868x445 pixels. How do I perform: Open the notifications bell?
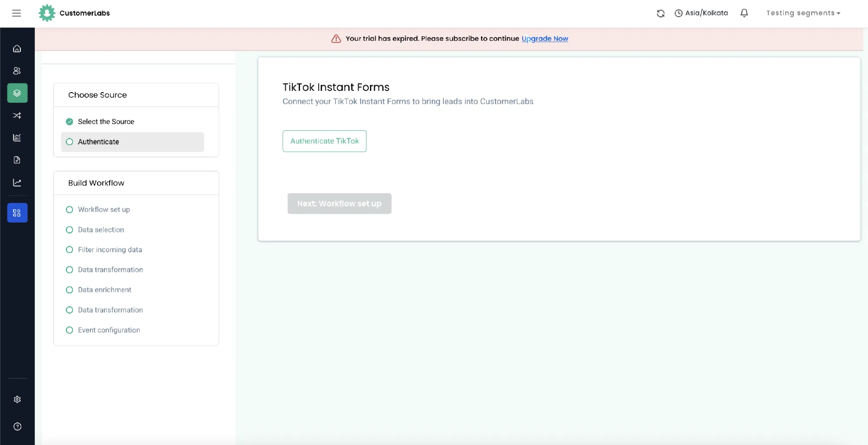pyautogui.click(x=744, y=13)
